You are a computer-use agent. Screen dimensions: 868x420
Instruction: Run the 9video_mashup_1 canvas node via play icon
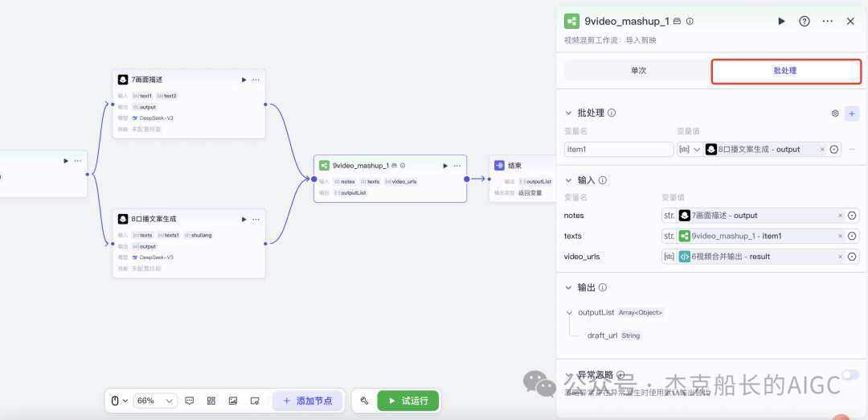(x=445, y=165)
